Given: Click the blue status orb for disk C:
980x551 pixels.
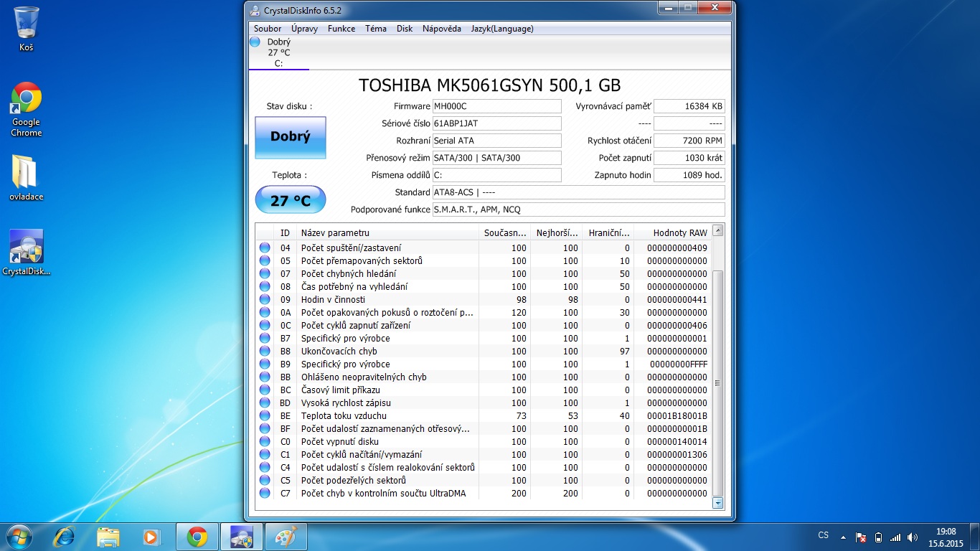Looking at the screenshot, I should (x=255, y=42).
